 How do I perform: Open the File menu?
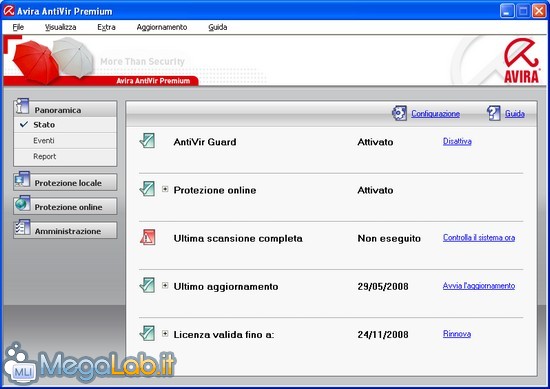[18, 27]
